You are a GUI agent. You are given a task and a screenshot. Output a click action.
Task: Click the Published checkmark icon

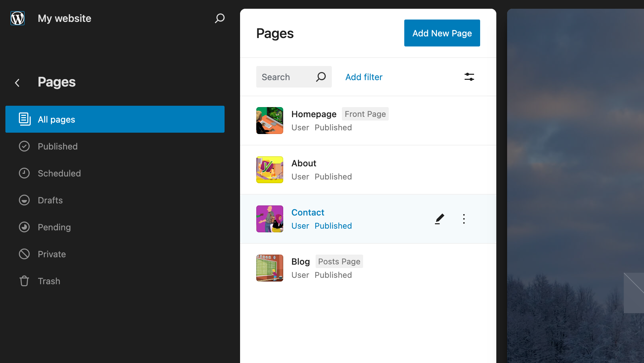24,146
